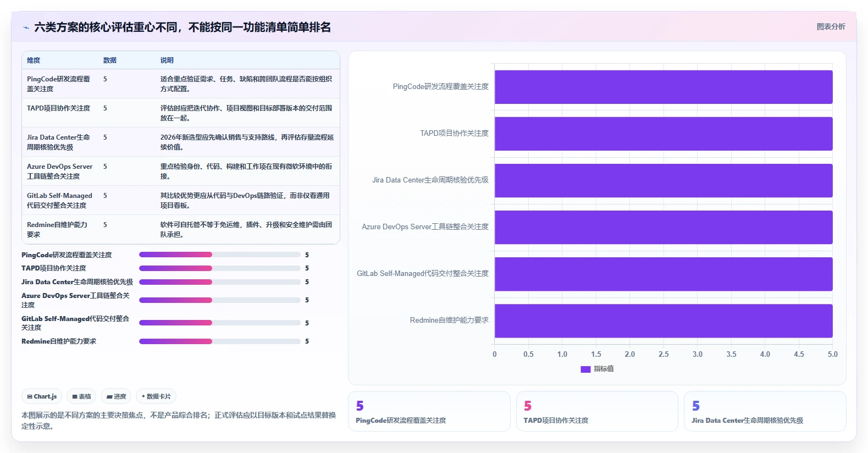Click the description starting 其比较优势
Viewport: 868px width, 453px height.
point(245,201)
